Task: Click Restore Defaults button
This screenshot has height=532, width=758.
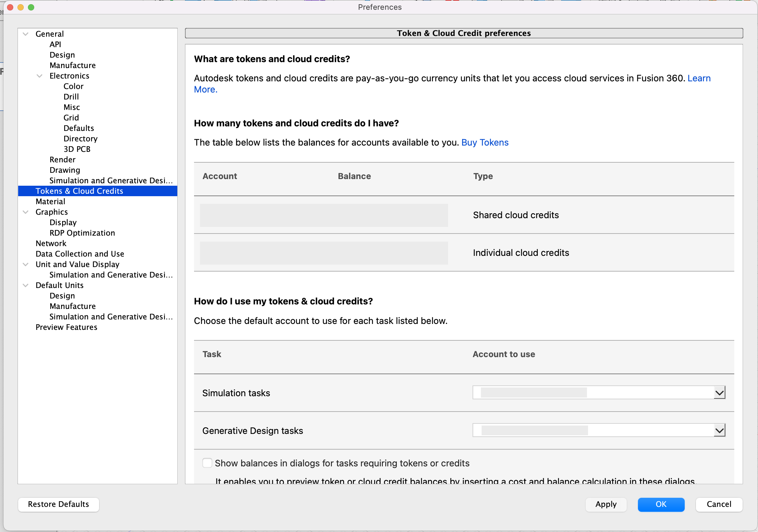Action: click(x=58, y=504)
